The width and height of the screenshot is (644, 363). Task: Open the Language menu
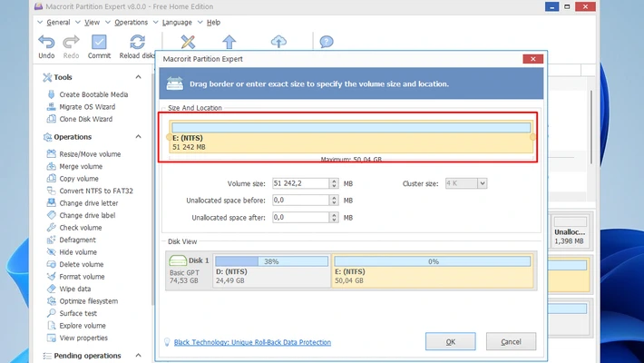point(177,22)
